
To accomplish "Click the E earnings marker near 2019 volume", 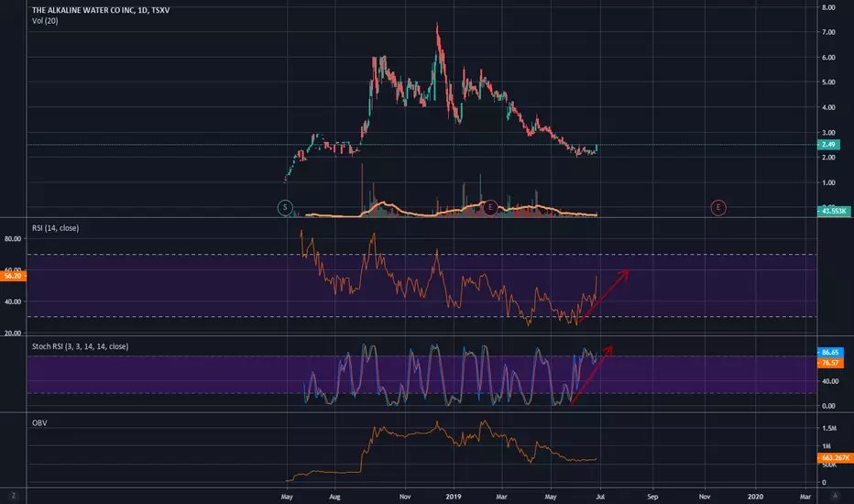I will tap(490, 207).
